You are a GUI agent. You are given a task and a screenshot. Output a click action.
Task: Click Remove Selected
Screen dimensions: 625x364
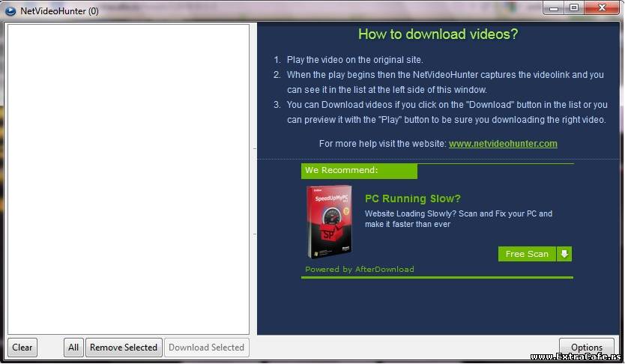[124, 348]
